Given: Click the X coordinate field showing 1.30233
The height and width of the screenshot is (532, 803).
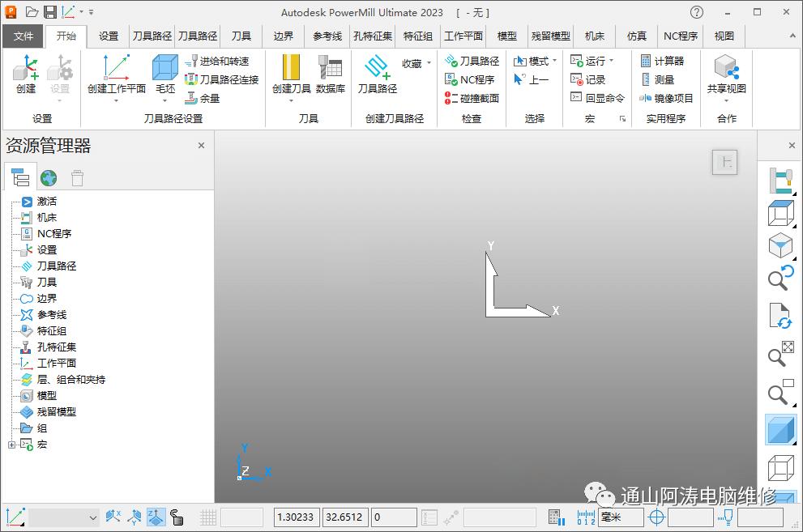Looking at the screenshot, I should [x=297, y=517].
